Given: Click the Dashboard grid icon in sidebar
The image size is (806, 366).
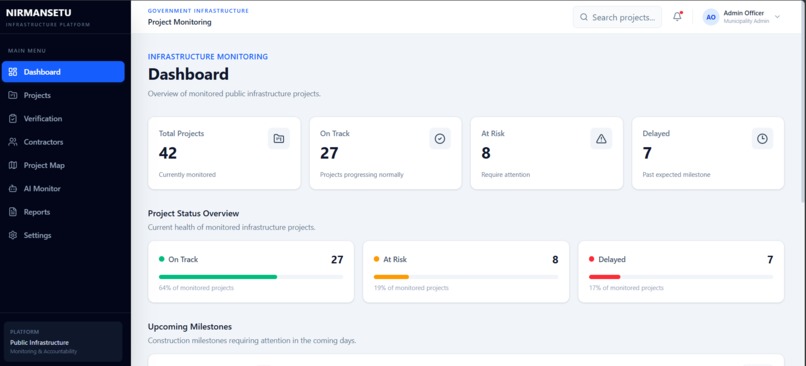Looking at the screenshot, I should click(13, 72).
